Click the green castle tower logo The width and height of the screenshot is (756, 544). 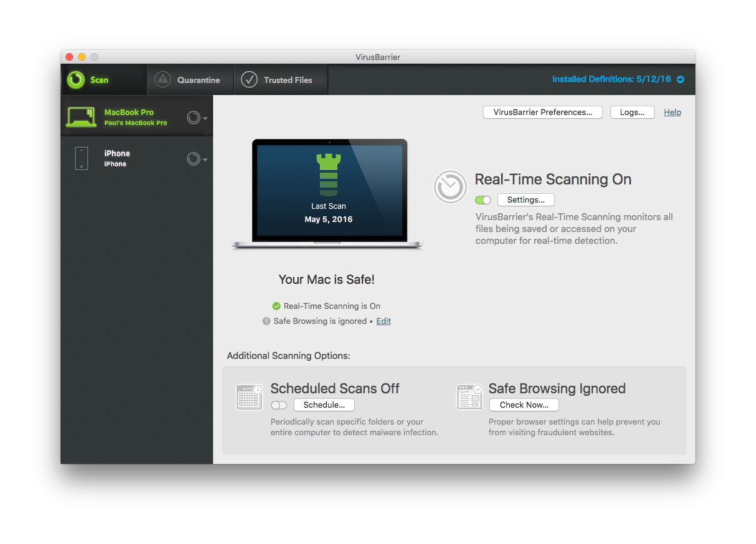328,175
